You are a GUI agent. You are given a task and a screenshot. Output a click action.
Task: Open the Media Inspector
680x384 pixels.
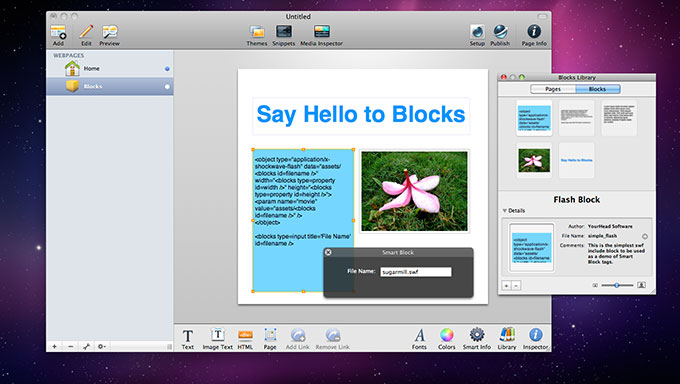(322, 32)
